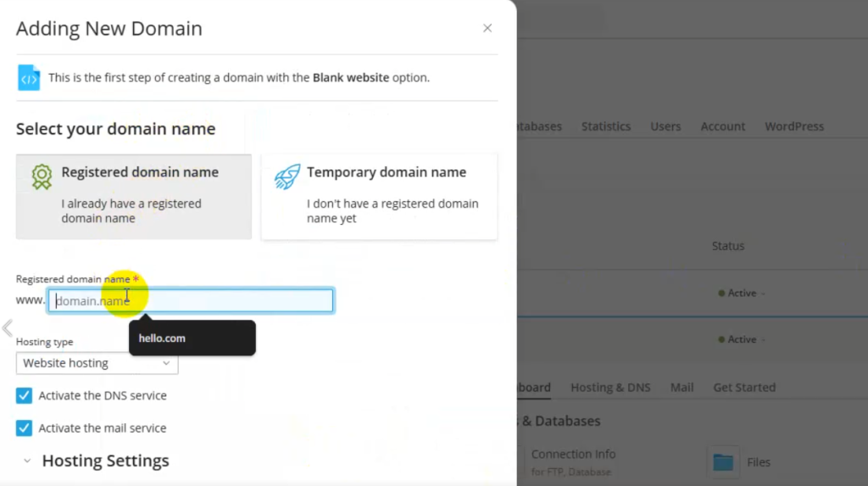Select Registered domain name option

134,196
